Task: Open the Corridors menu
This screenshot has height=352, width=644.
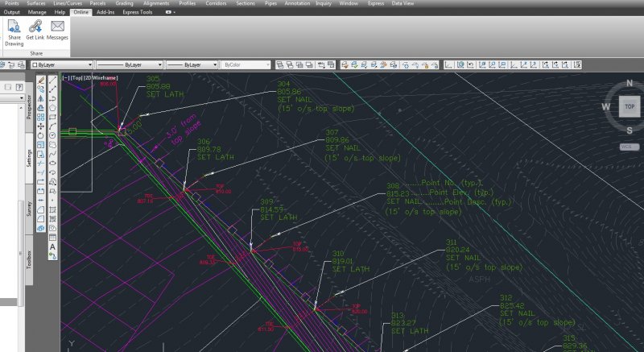Action: click(217, 4)
